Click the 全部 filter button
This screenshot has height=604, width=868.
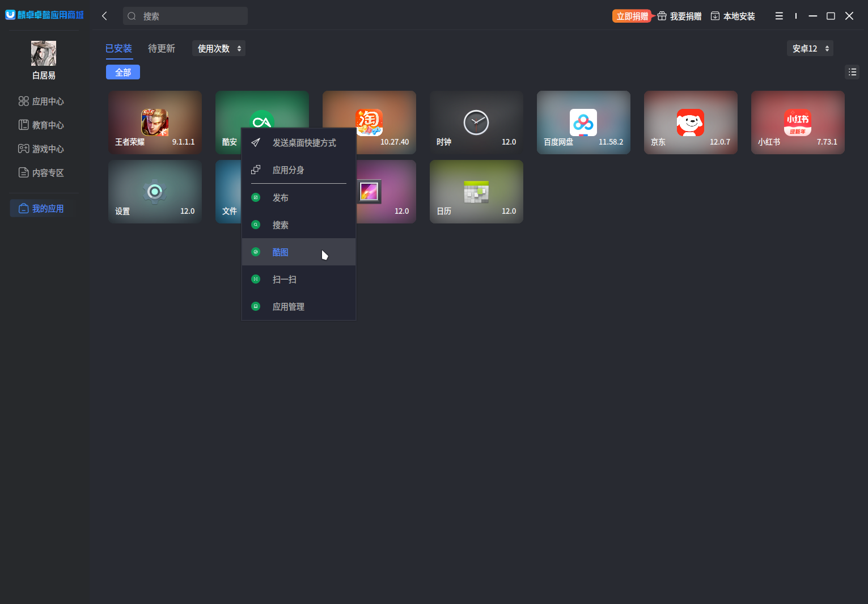point(123,72)
